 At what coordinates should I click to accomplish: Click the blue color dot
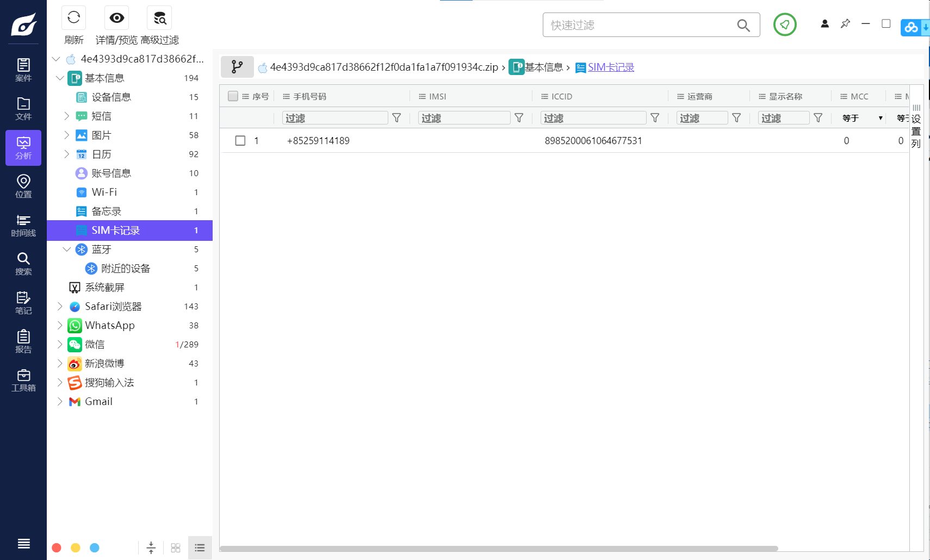coord(95,547)
